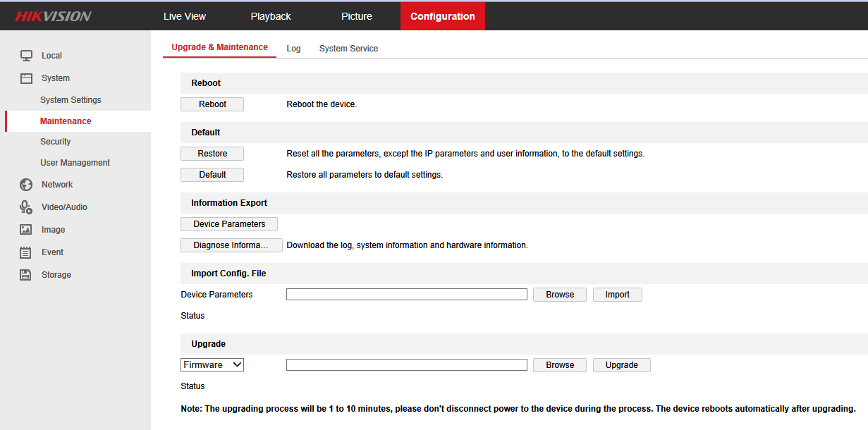Switch to the Picture page
Image resolution: width=868 pixels, height=430 pixels.
coord(356,16)
